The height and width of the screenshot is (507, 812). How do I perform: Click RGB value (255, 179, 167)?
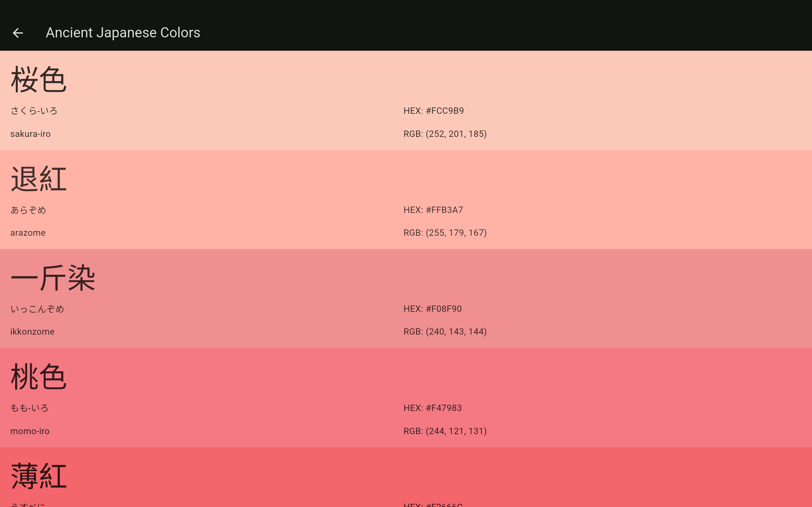coord(445,233)
